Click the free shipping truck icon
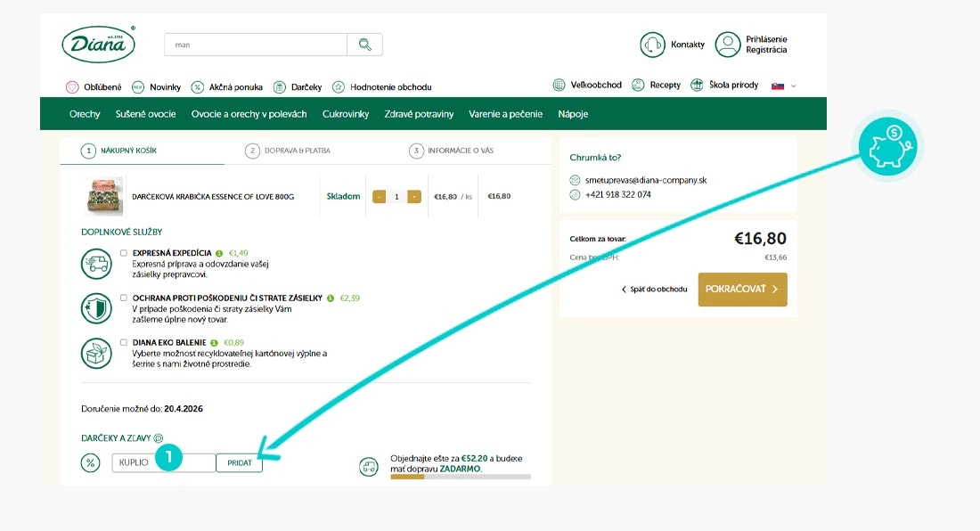This screenshot has width=980, height=531. [369, 466]
